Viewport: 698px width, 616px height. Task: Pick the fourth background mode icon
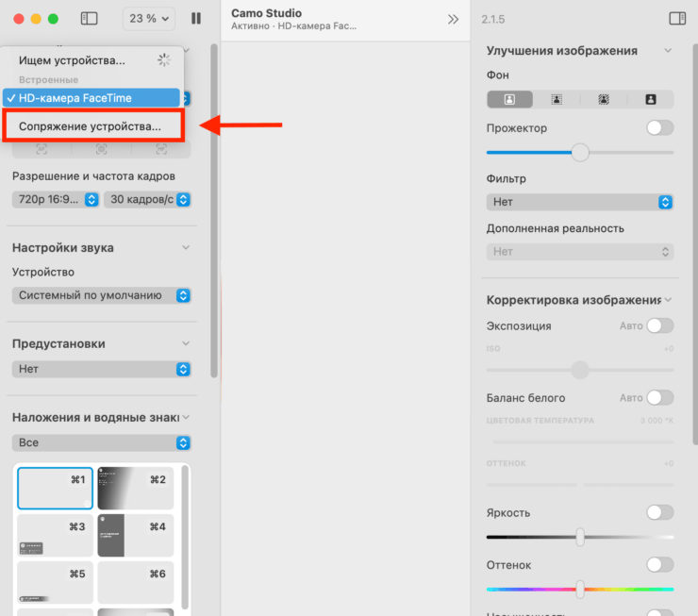click(650, 99)
